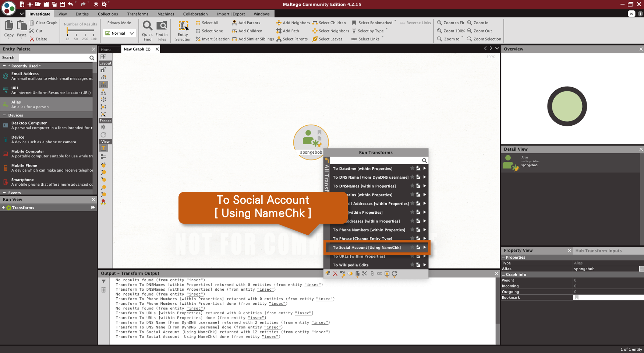
Task: Activate the Entity Selection tool
Action: point(183,31)
